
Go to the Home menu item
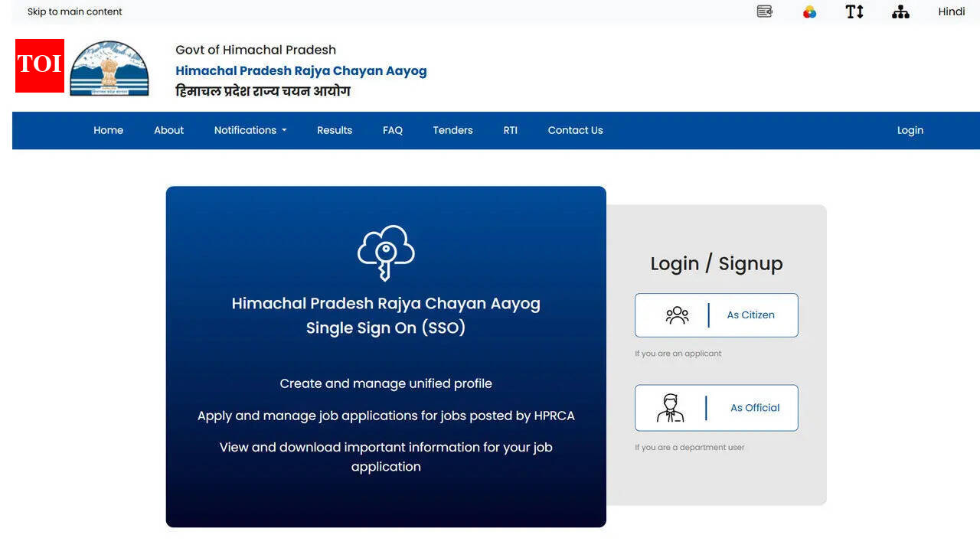pos(109,130)
